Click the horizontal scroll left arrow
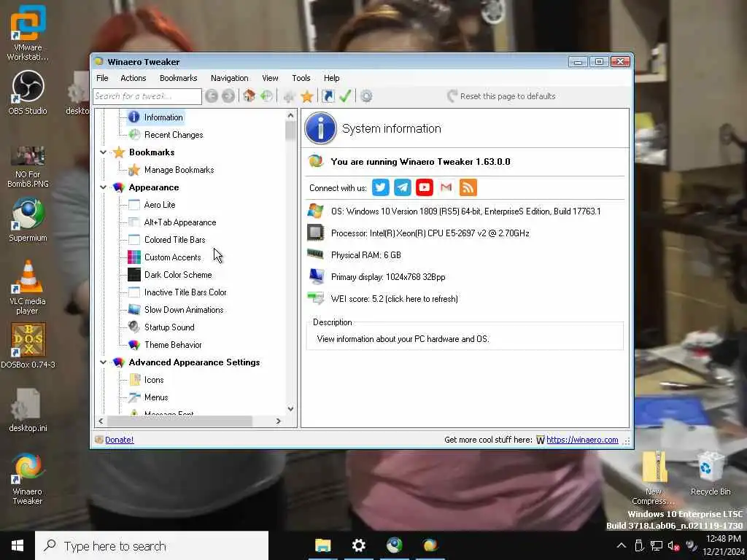747x560 pixels. tap(101, 421)
